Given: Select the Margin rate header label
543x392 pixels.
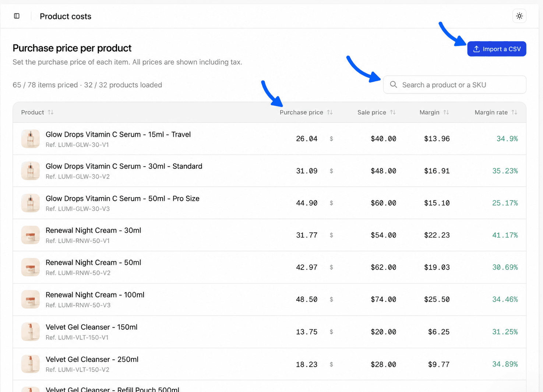Looking at the screenshot, I should [x=491, y=113].
